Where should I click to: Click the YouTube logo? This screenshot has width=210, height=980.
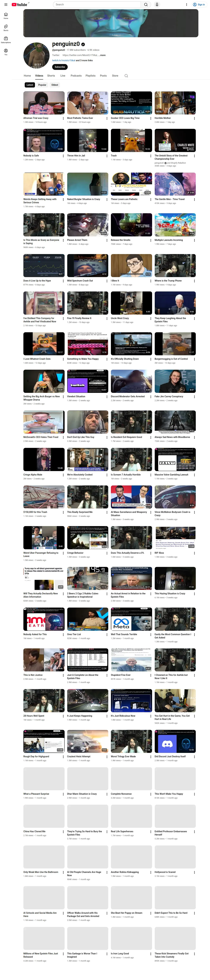coord(19,5)
